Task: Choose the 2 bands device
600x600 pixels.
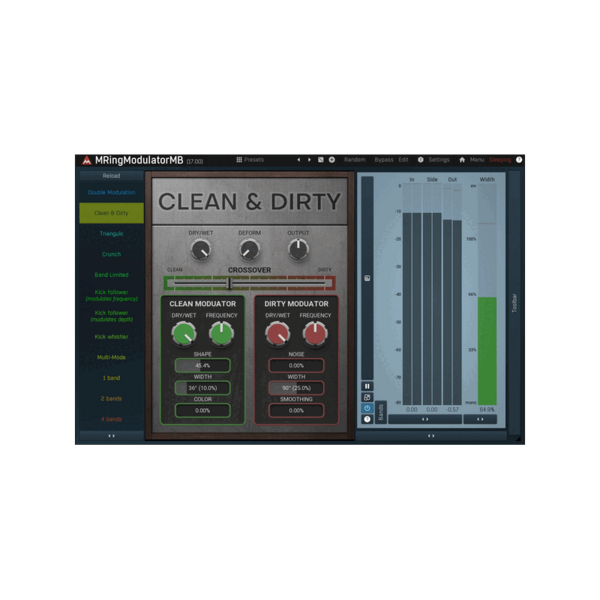Action: [111, 399]
